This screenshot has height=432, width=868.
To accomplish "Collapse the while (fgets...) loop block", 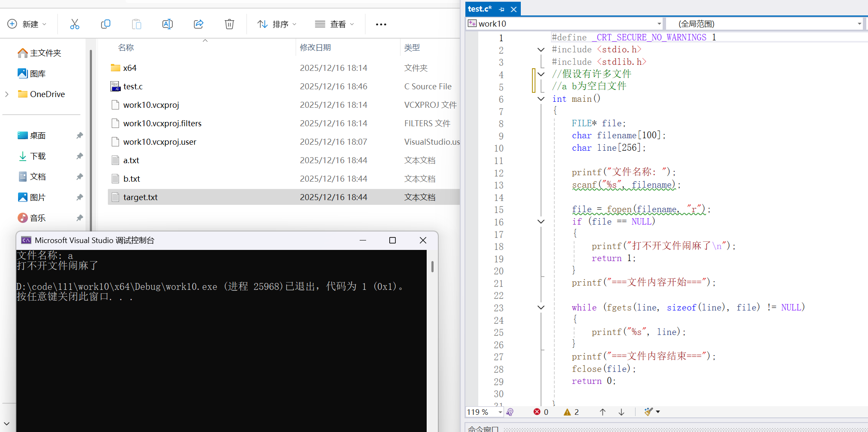I will point(541,307).
